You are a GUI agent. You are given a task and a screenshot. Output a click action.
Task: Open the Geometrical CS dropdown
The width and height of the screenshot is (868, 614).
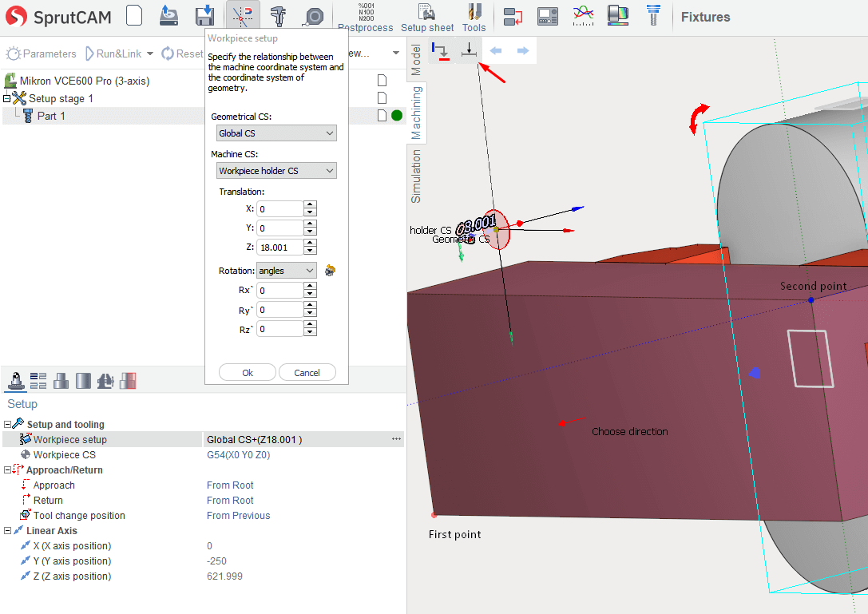point(276,133)
